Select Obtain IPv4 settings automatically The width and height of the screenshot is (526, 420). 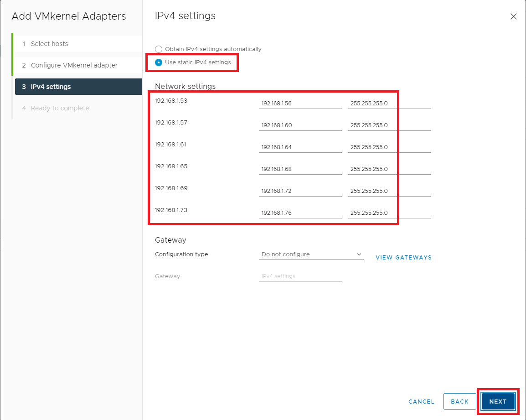coord(159,49)
